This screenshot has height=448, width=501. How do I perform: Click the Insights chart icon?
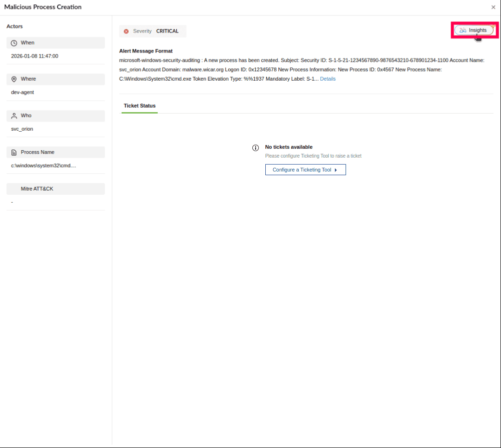(x=462, y=31)
